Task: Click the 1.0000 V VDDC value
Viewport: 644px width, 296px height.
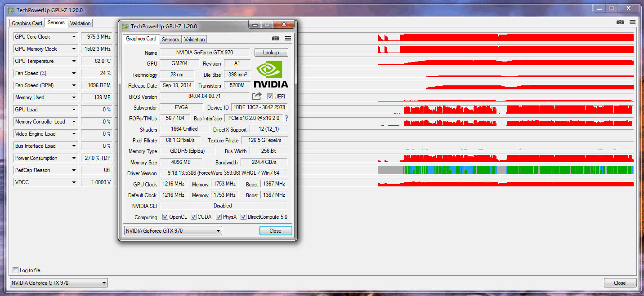Action: click(x=97, y=182)
